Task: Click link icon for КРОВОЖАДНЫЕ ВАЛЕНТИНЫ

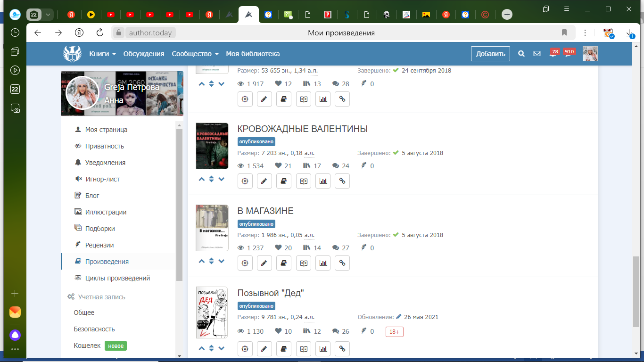Action: click(x=342, y=181)
